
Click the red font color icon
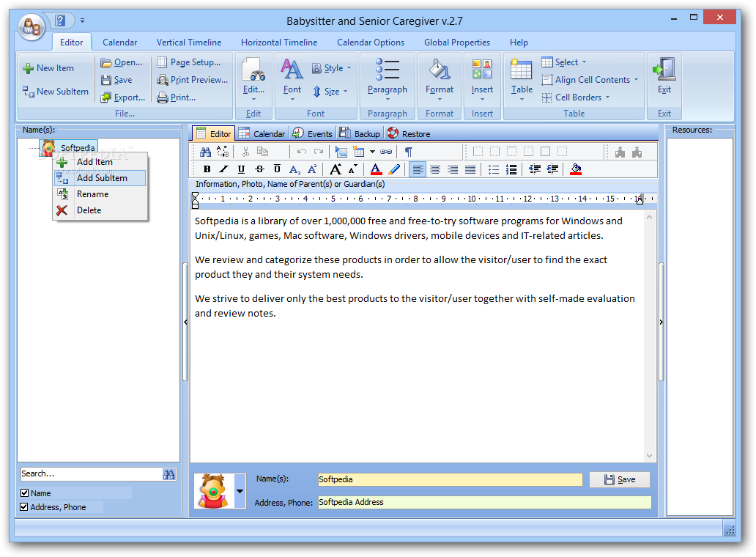pos(376,169)
